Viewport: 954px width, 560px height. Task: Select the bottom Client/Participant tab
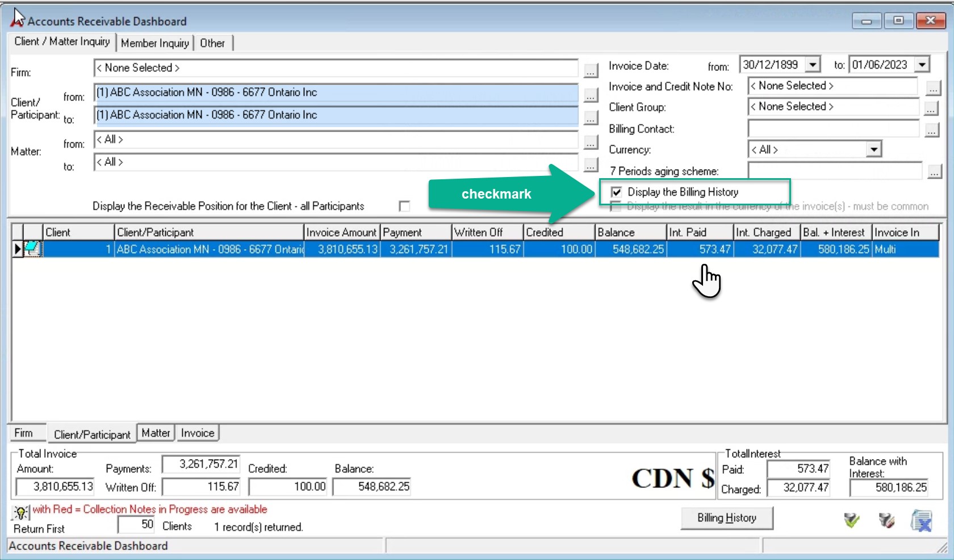(92, 434)
